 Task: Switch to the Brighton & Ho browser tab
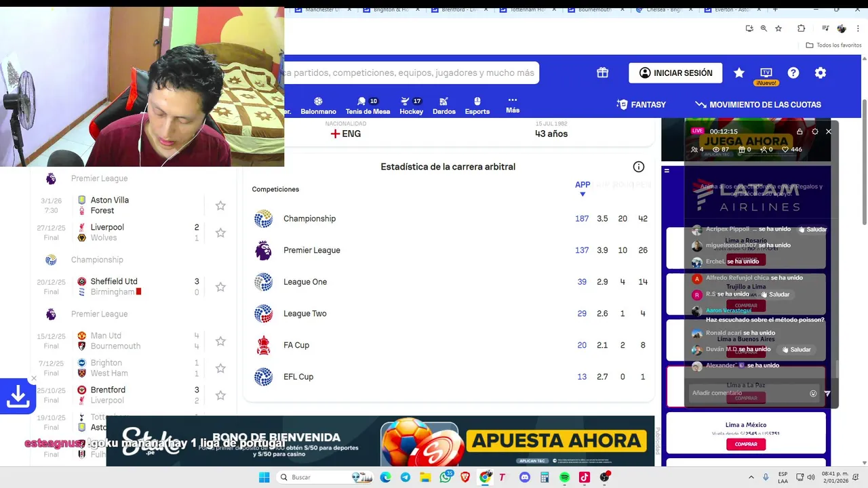(x=392, y=9)
